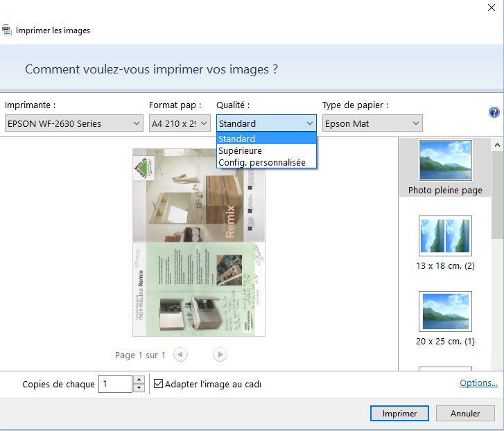504x431 pixels.
Task: Click the layout list scrollbar thumb
Action: tap(497, 195)
